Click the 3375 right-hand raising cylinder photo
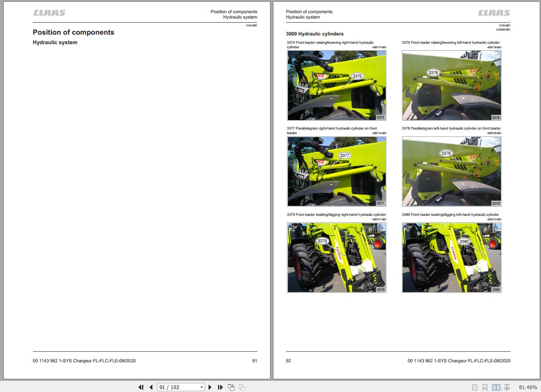541x392 pixels. [337, 85]
